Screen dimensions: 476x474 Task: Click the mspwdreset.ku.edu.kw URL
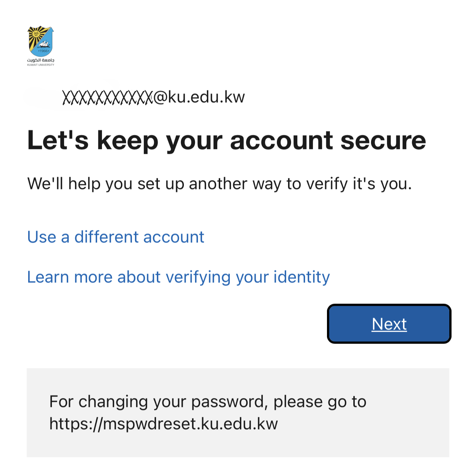(x=163, y=424)
